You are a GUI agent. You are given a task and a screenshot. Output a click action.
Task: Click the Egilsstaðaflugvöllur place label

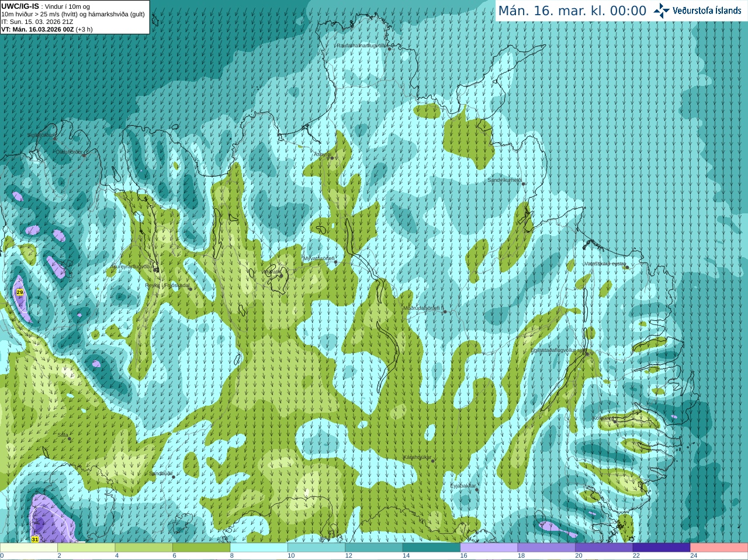557,350
